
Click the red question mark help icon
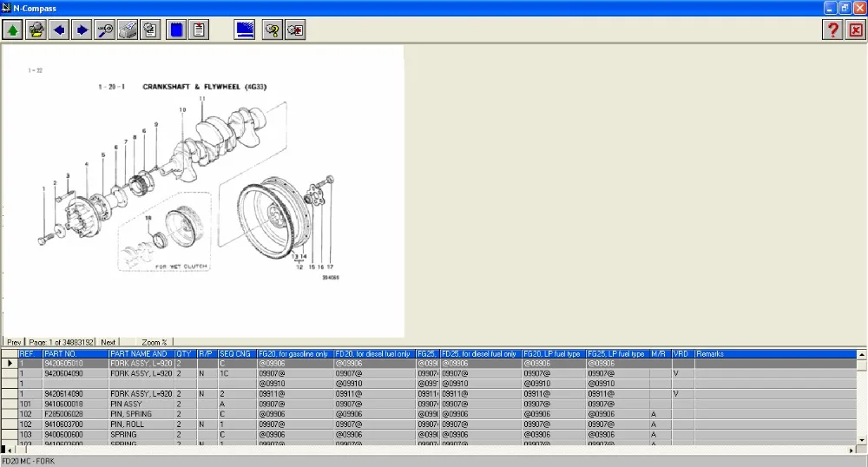(832, 30)
